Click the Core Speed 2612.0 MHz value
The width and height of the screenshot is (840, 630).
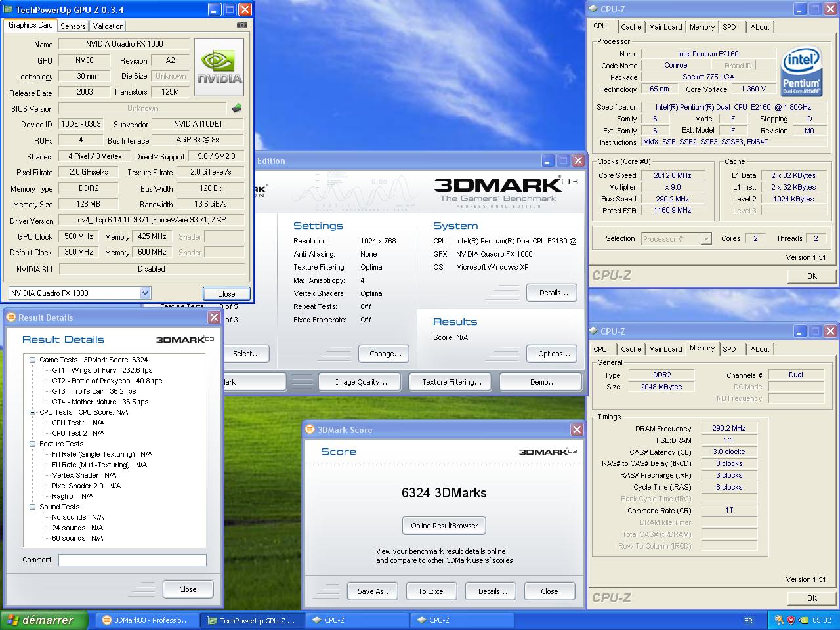[x=673, y=176]
